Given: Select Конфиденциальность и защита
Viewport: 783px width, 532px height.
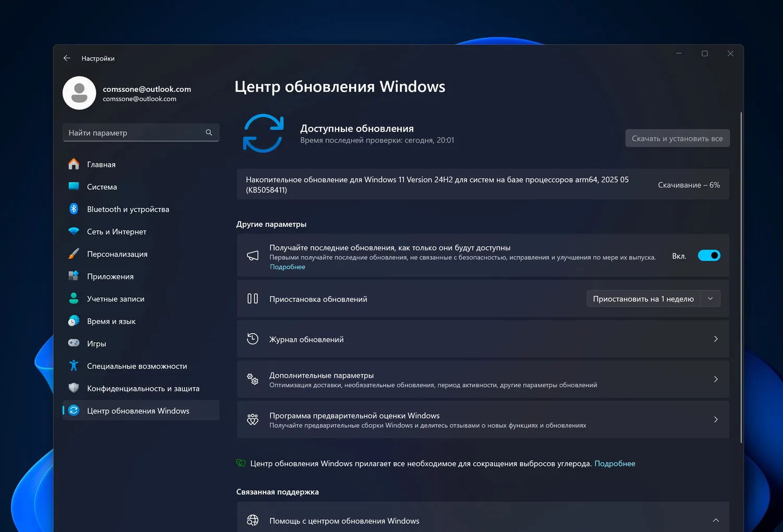Looking at the screenshot, I should pos(141,389).
